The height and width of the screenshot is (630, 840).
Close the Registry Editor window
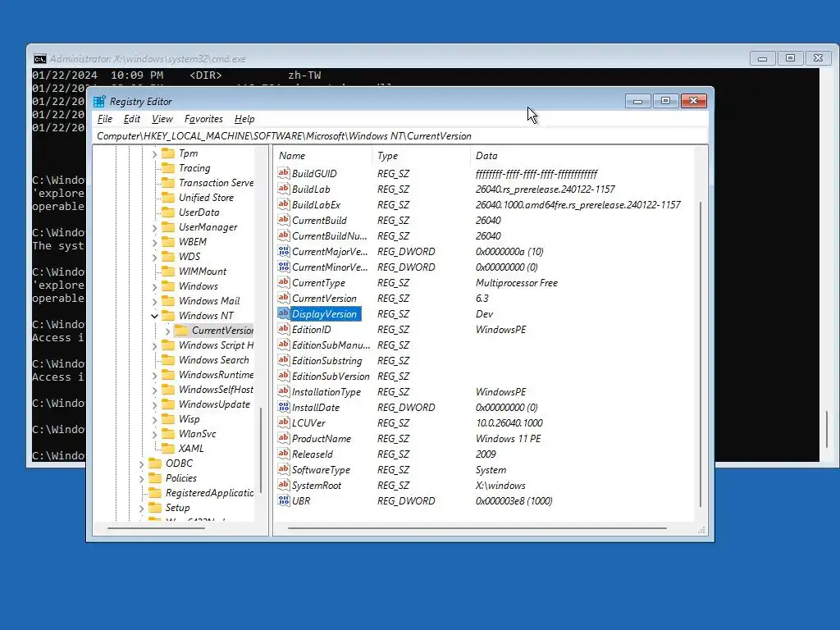(x=694, y=101)
